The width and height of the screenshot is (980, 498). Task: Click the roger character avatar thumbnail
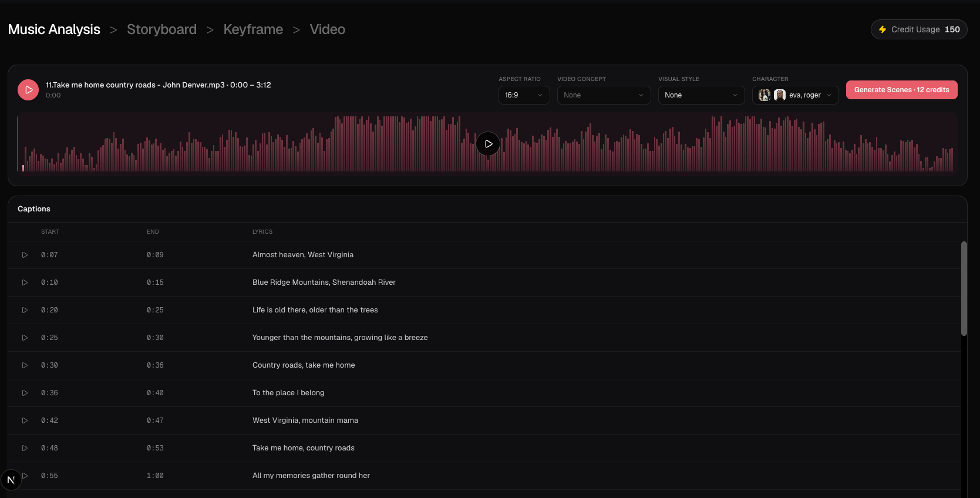780,95
